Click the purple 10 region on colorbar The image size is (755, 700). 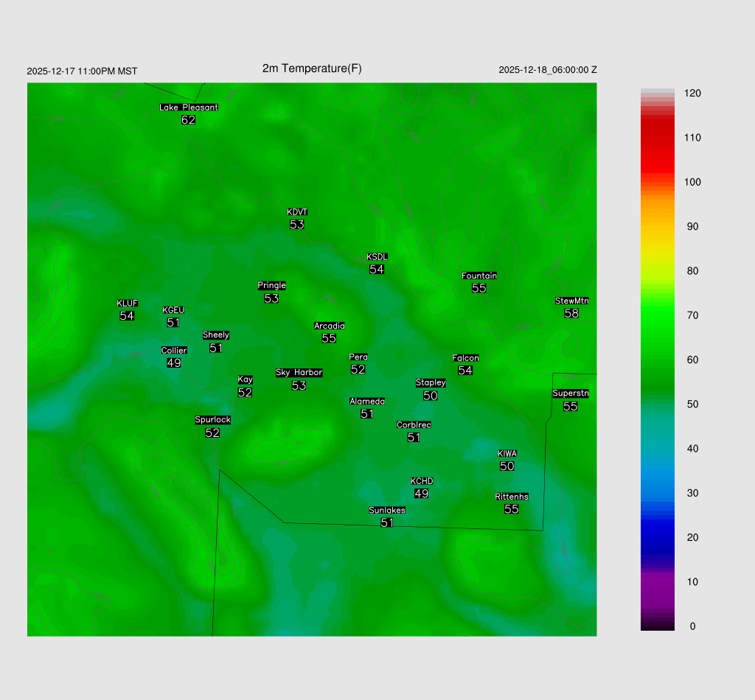pyautogui.click(x=657, y=582)
